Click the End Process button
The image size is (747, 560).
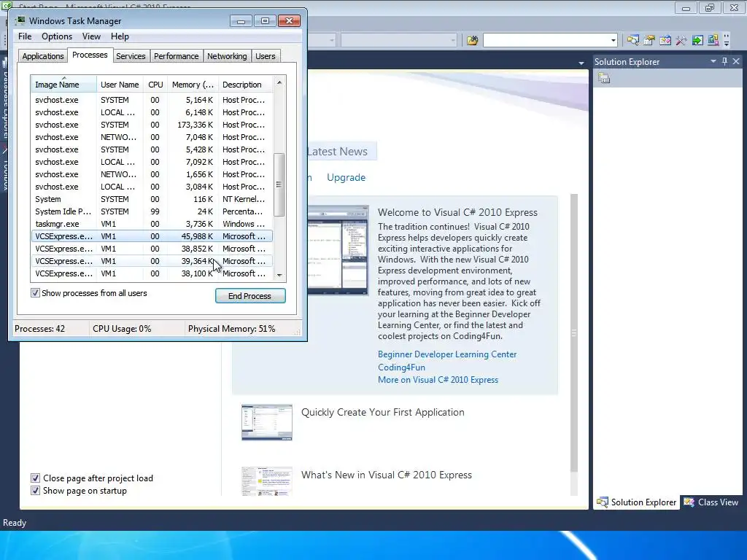(250, 296)
